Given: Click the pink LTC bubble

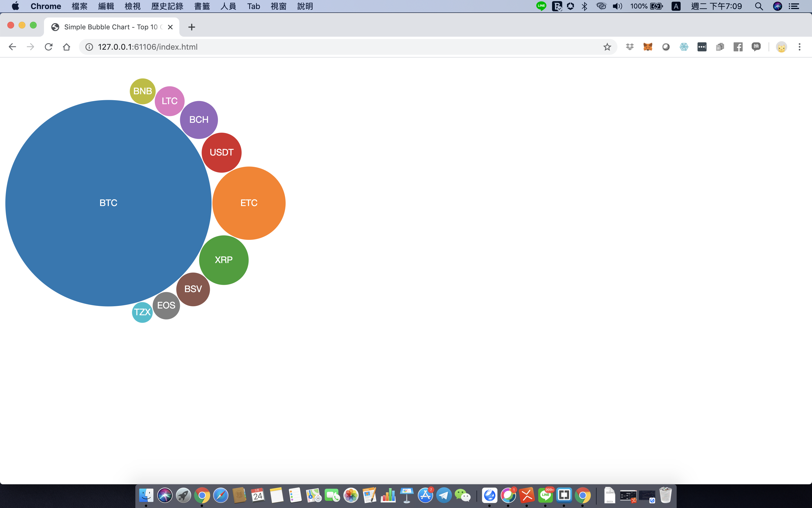Looking at the screenshot, I should click(x=169, y=101).
